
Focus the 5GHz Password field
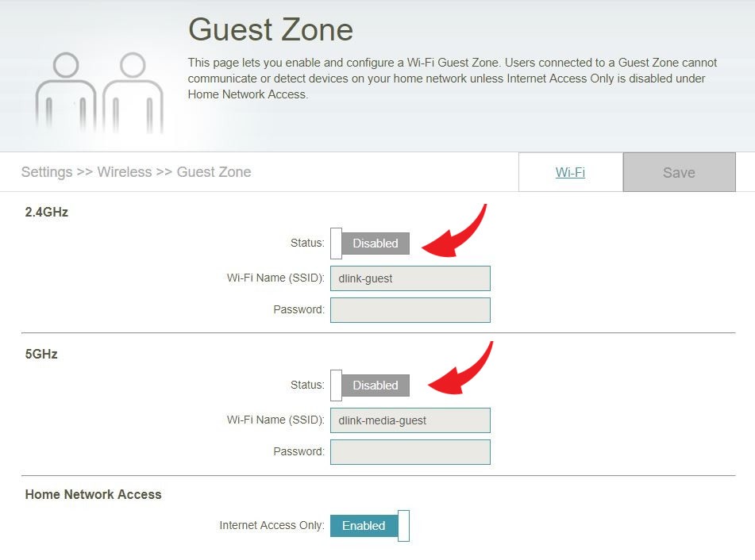pos(410,452)
